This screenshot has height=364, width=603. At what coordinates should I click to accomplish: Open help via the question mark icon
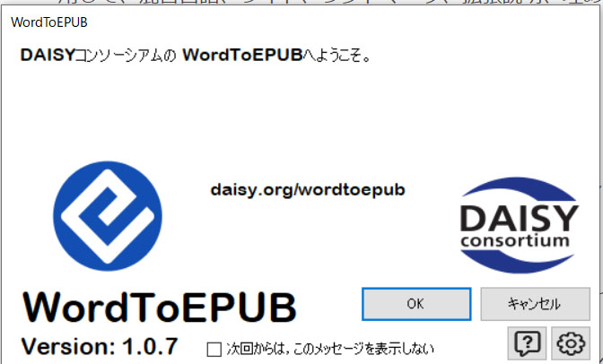[527, 342]
